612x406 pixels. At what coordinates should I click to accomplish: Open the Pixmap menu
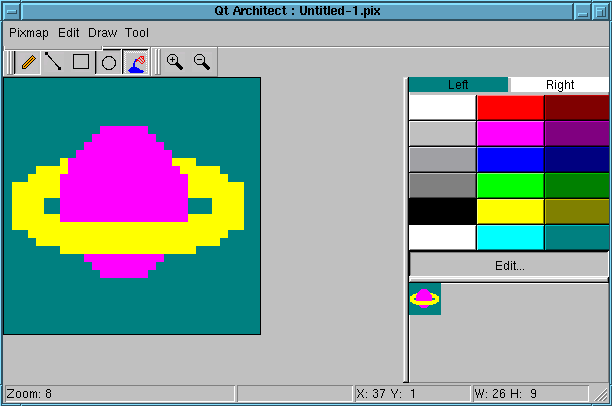pyautogui.click(x=29, y=33)
